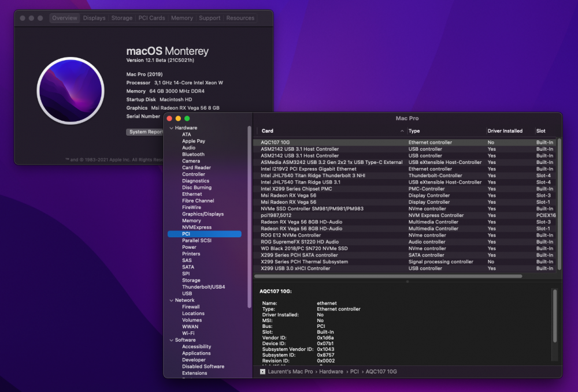The image size is (578, 392).
Task: Select the highlighted PCI sidebar item
Action: [205, 234]
